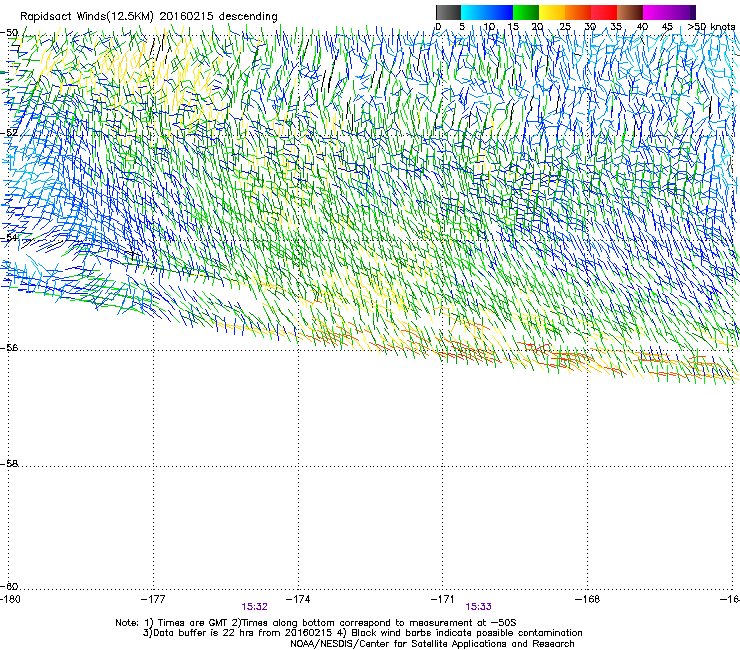The width and height of the screenshot is (740, 650).
Task: Click the 'Times are GMT' note line
Action: coord(316,623)
